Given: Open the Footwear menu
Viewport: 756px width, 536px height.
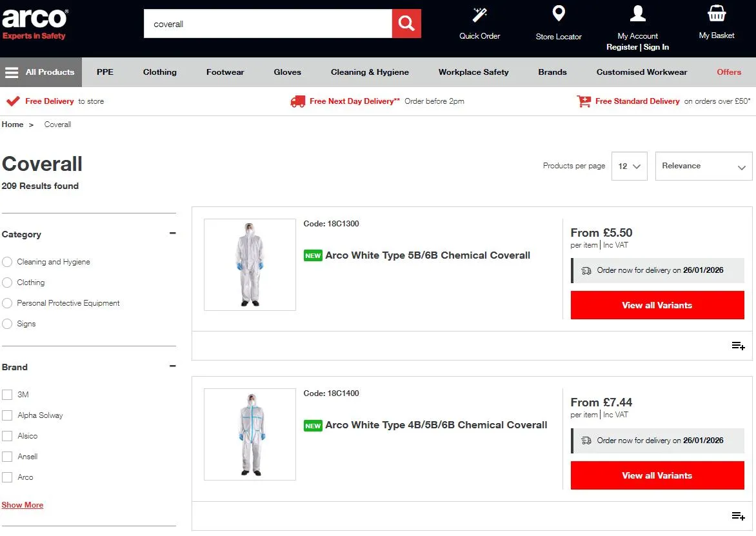Looking at the screenshot, I should 225,72.
